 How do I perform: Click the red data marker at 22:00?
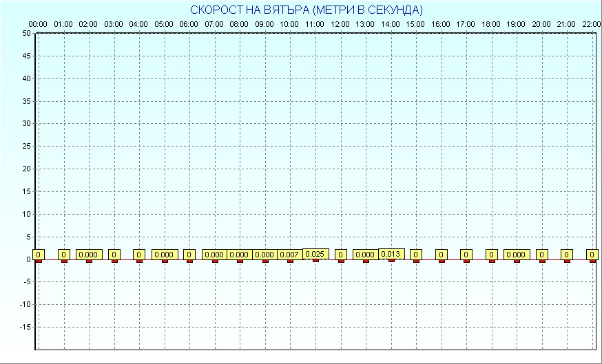coord(592,261)
